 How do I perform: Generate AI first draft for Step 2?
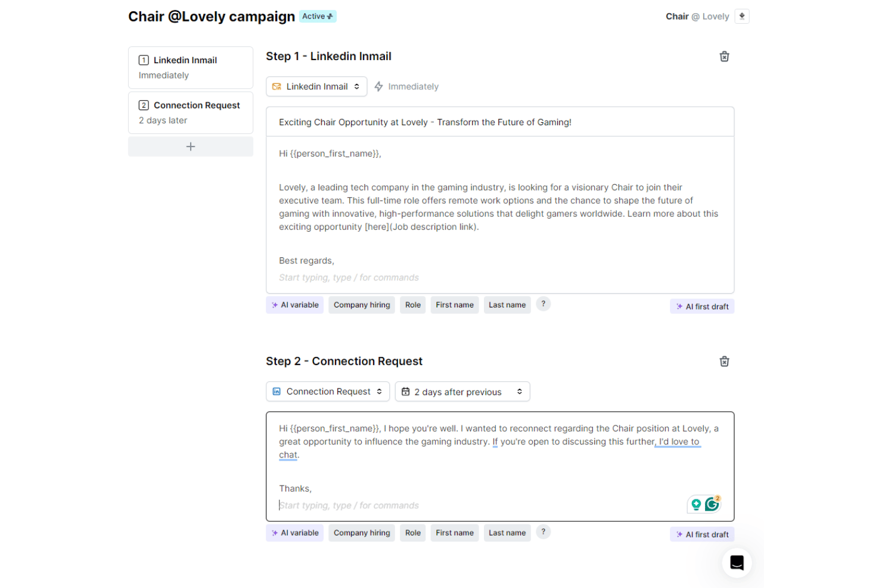click(x=702, y=534)
